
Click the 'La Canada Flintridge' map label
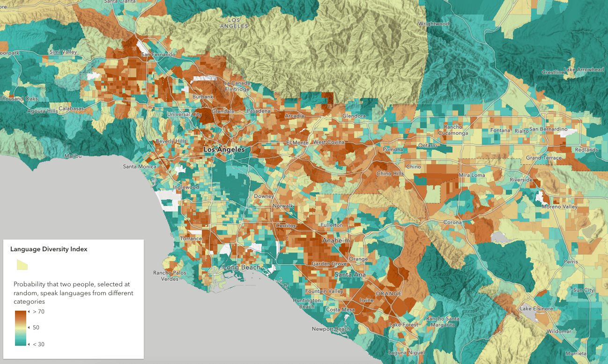237,86
